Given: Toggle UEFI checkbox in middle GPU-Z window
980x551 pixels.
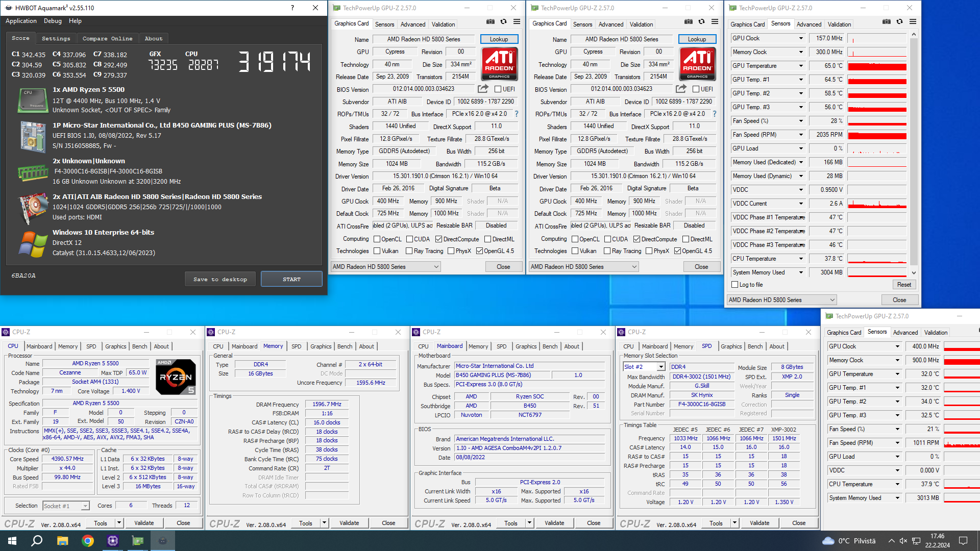Looking at the screenshot, I should [696, 89].
